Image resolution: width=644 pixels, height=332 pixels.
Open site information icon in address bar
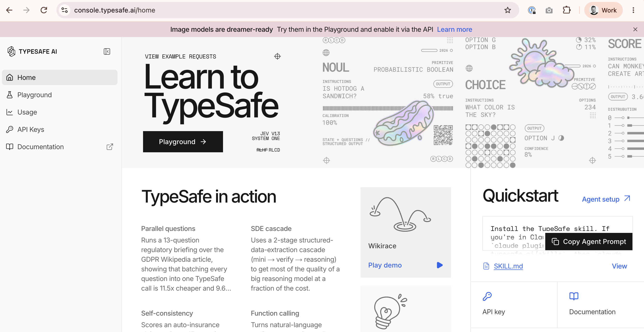point(65,10)
